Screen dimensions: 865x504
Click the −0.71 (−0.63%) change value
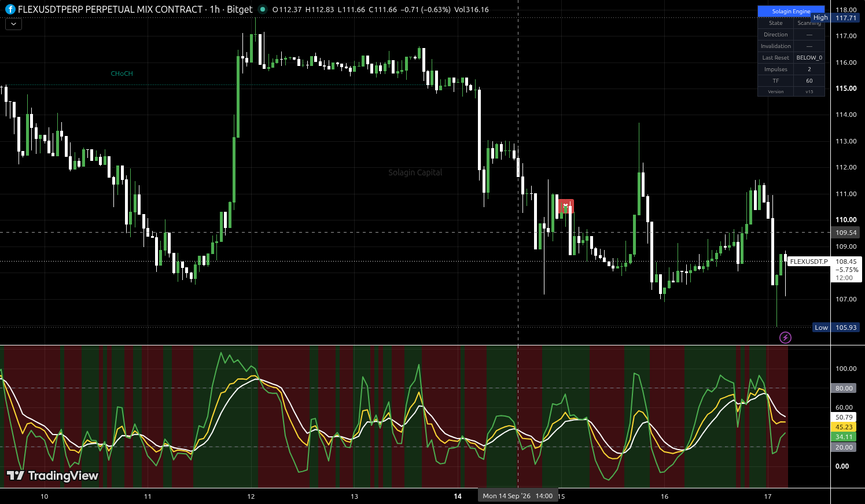[426, 10]
